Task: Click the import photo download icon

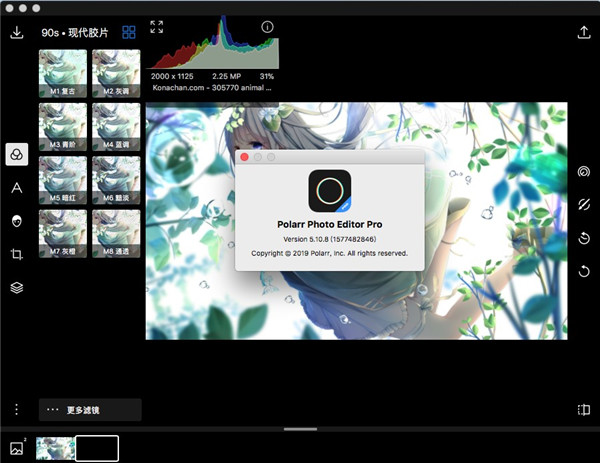Action: pos(16,33)
